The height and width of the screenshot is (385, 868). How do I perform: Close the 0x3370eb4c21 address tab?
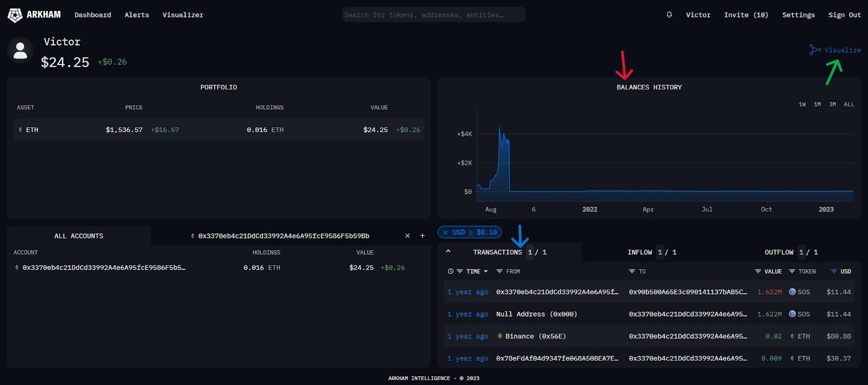(407, 236)
